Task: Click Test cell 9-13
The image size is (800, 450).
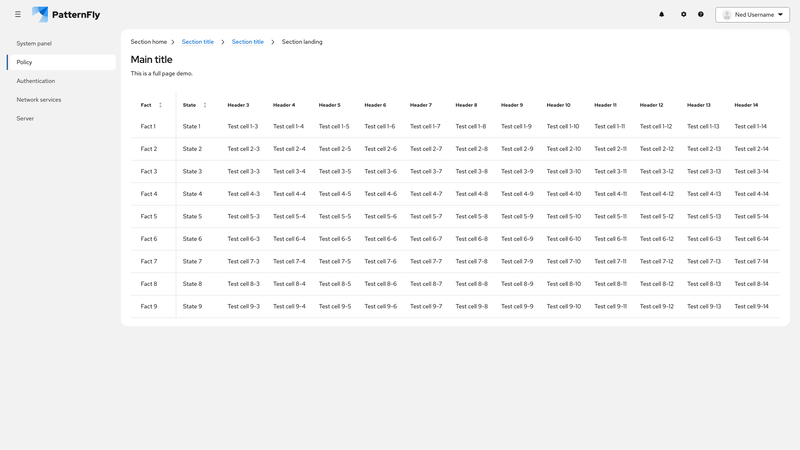Action: point(704,306)
